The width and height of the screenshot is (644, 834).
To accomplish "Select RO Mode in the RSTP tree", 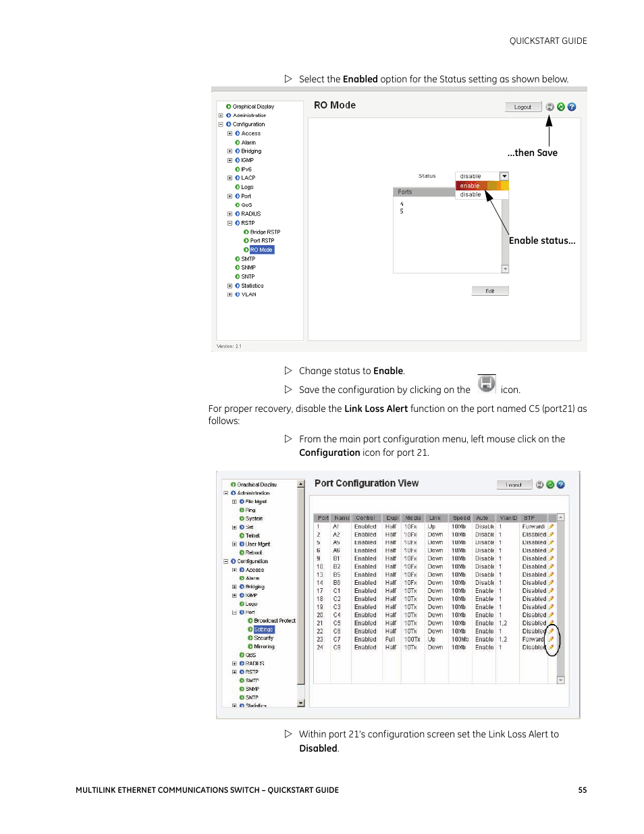I will [262, 250].
